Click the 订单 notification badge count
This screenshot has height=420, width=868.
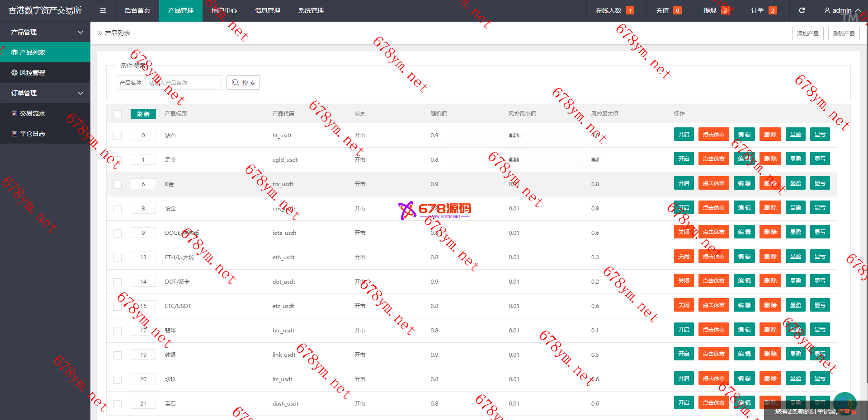coord(773,10)
